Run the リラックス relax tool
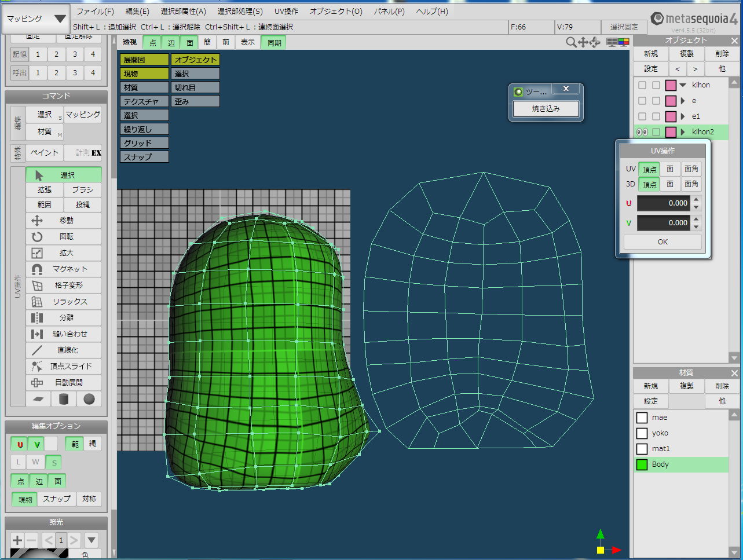 pyautogui.click(x=64, y=302)
